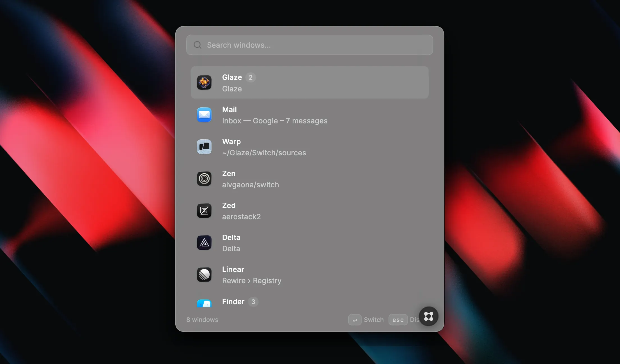The height and width of the screenshot is (364, 620).
Task: Select alvgaona/switch window
Action: point(251,185)
